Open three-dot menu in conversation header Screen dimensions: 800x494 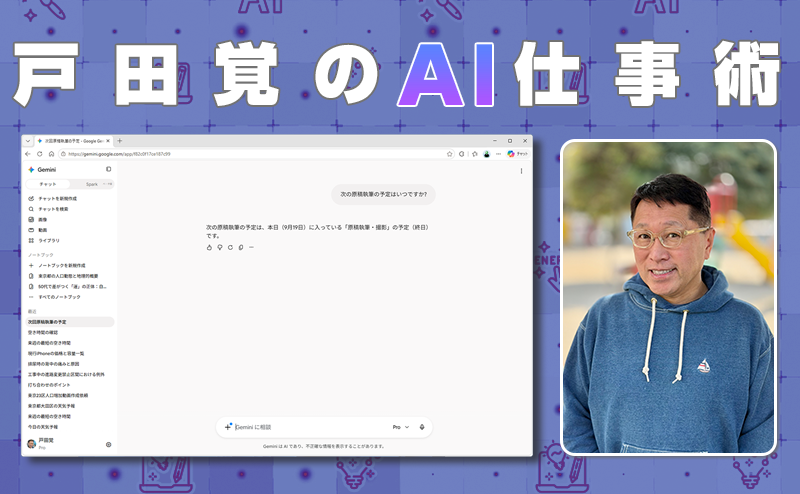521,171
